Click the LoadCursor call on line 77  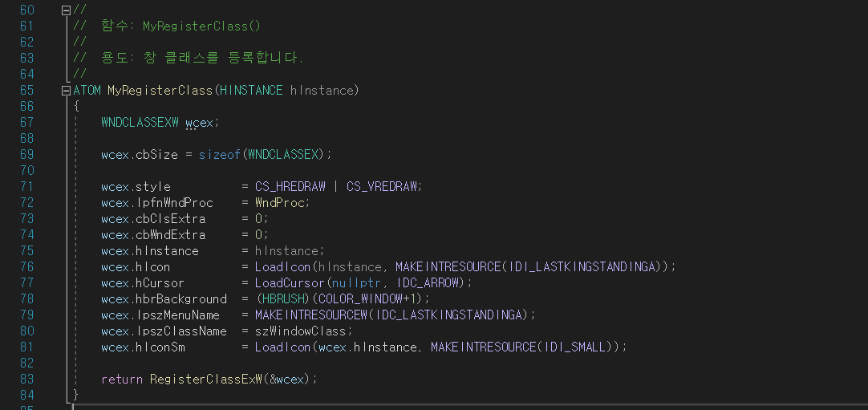pos(290,282)
